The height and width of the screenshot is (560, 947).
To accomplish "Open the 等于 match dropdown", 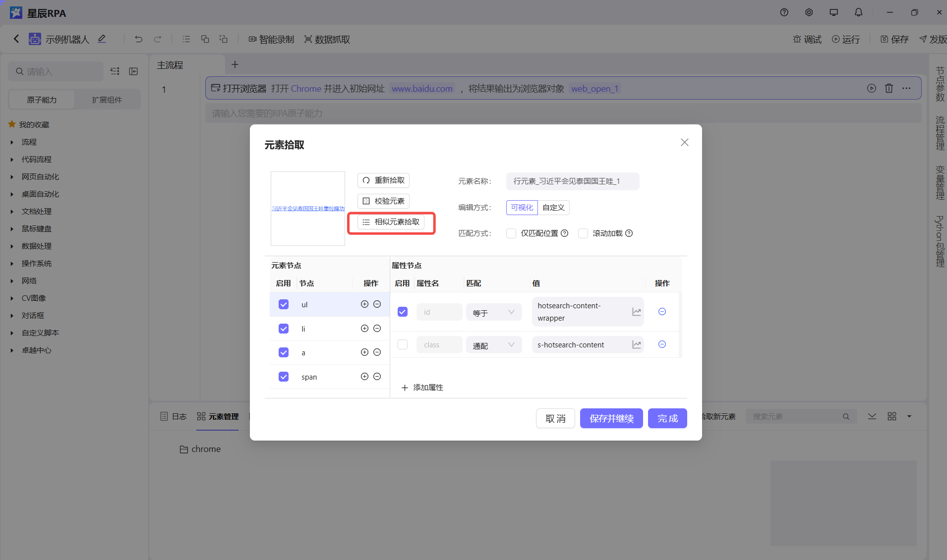I will coord(493,312).
